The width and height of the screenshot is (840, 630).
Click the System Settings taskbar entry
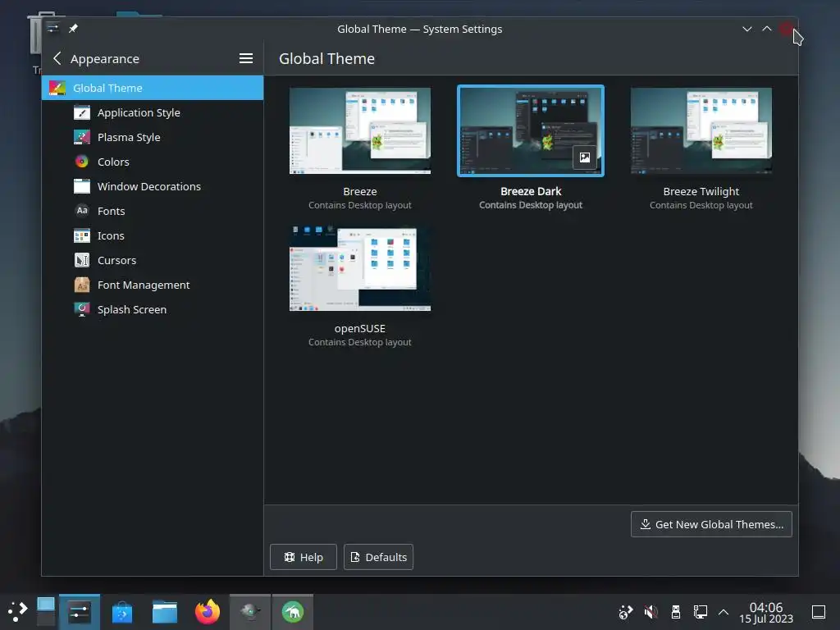80,612
